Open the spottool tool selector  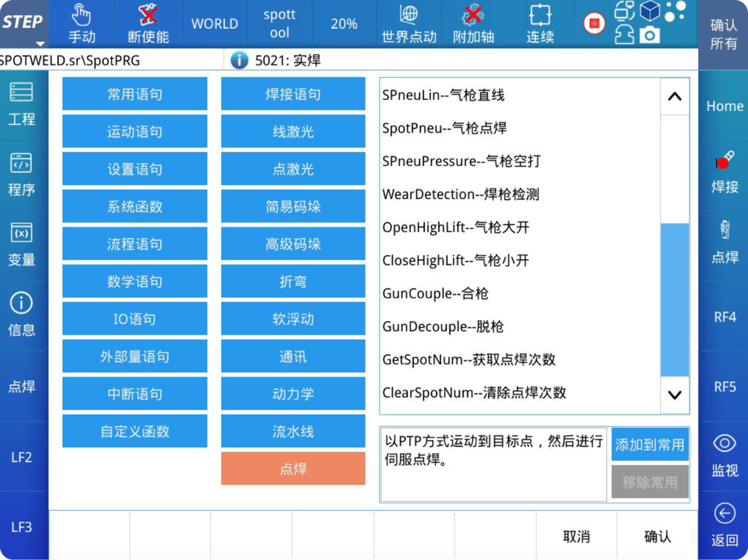[x=279, y=24]
